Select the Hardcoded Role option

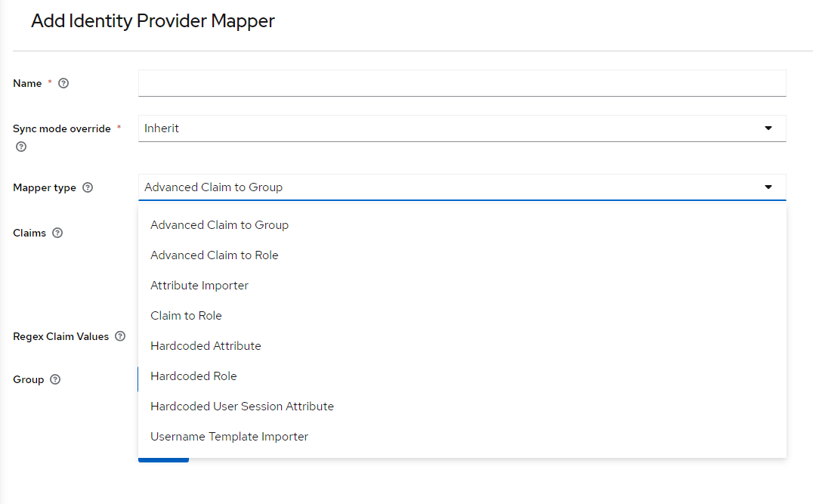193,376
